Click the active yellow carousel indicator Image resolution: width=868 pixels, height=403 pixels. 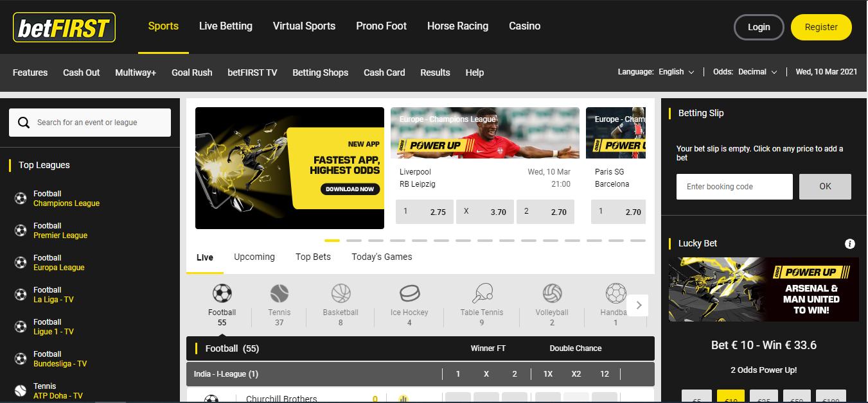332,241
